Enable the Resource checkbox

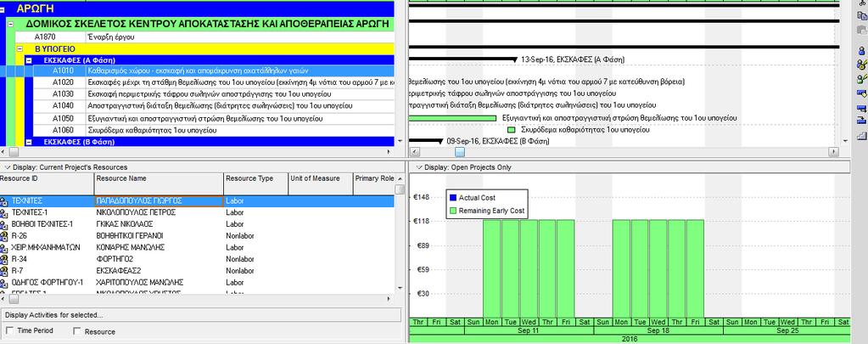pos(77,330)
